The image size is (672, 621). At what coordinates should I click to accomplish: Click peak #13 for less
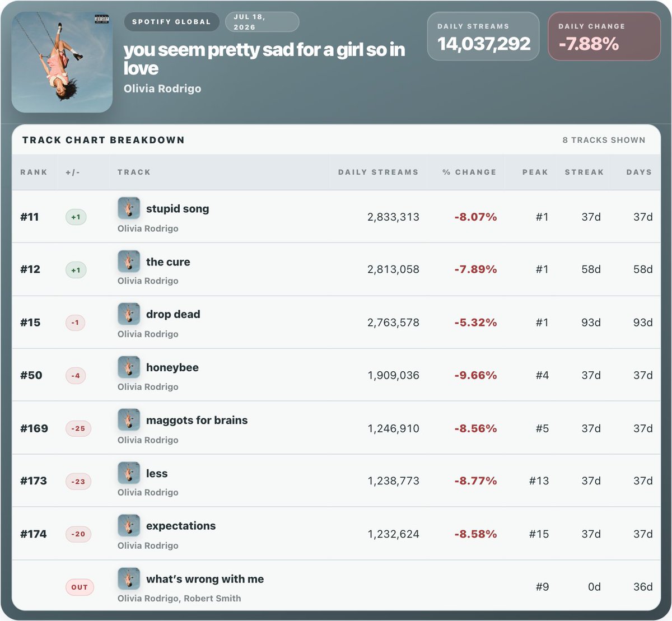pyautogui.click(x=539, y=481)
